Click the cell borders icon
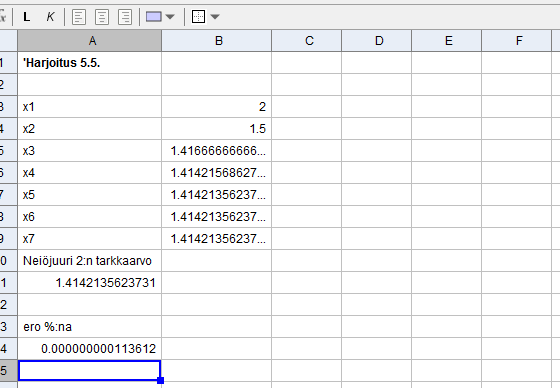The width and height of the screenshot is (560, 388). [199, 17]
